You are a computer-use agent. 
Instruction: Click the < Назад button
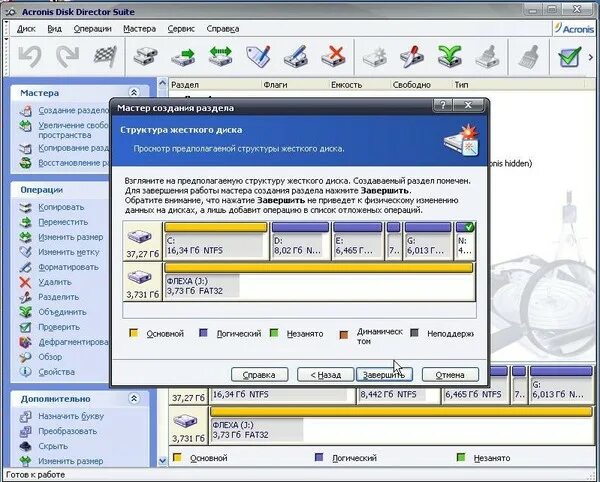(326, 375)
